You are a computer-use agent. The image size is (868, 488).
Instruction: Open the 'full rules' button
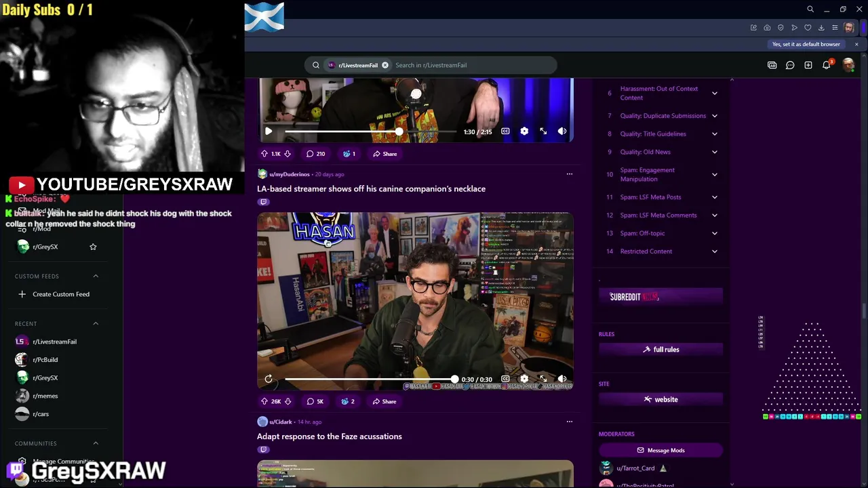click(660, 350)
